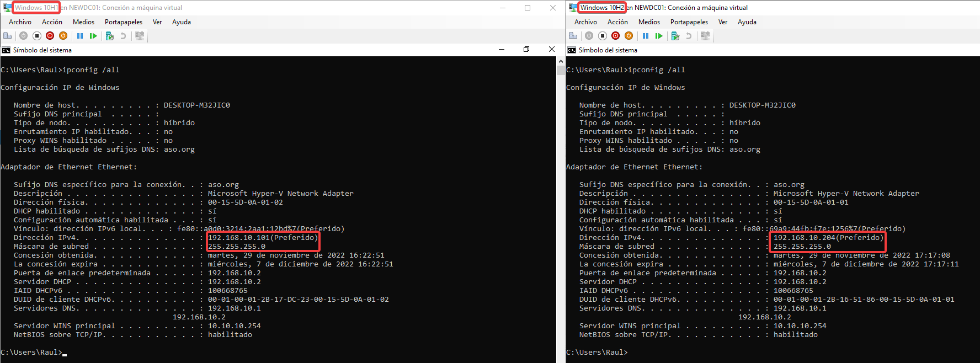Screen dimensions: 980x363
Task: Shut down Windows 10H2 VM with red power icon
Action: click(x=616, y=36)
